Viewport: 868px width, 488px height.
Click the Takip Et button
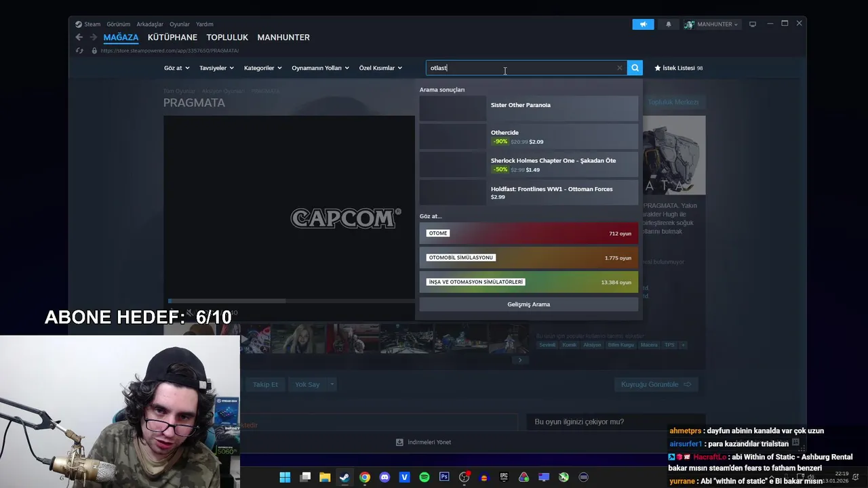(265, 384)
